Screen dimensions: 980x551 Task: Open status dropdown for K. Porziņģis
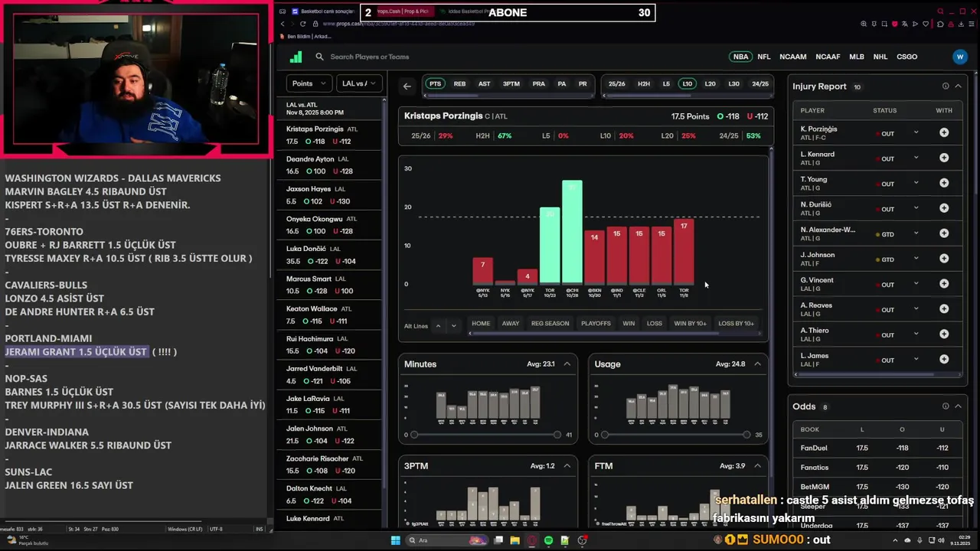click(916, 133)
